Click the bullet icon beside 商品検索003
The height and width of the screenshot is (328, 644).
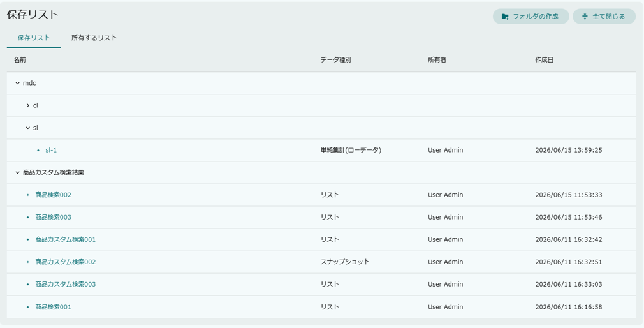(x=28, y=217)
